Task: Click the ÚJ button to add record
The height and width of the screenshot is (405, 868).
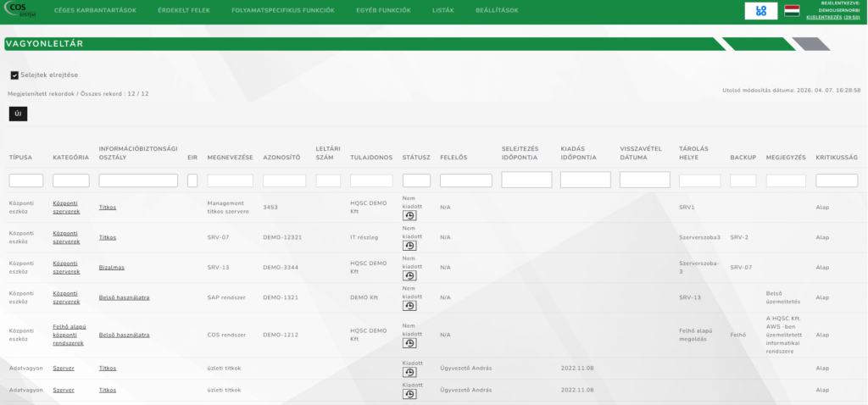Action: pos(18,114)
